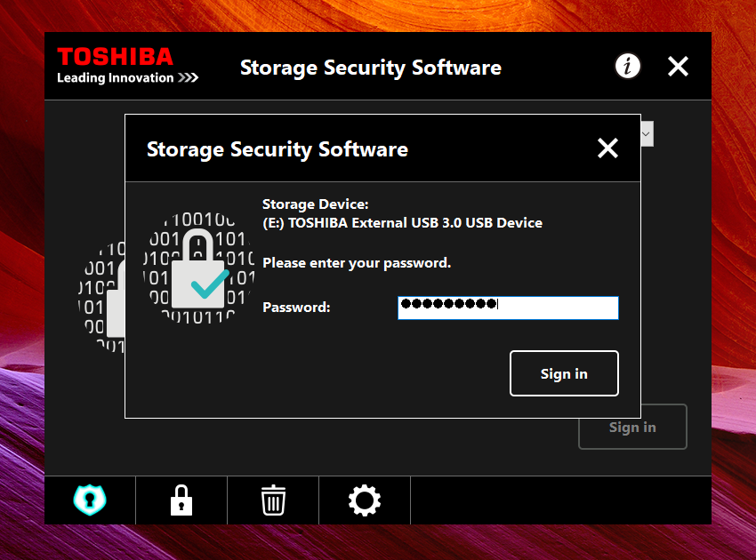Viewport: 756px width, 560px height.
Task: Click the dialog's Storage Security Software title
Action: (277, 149)
